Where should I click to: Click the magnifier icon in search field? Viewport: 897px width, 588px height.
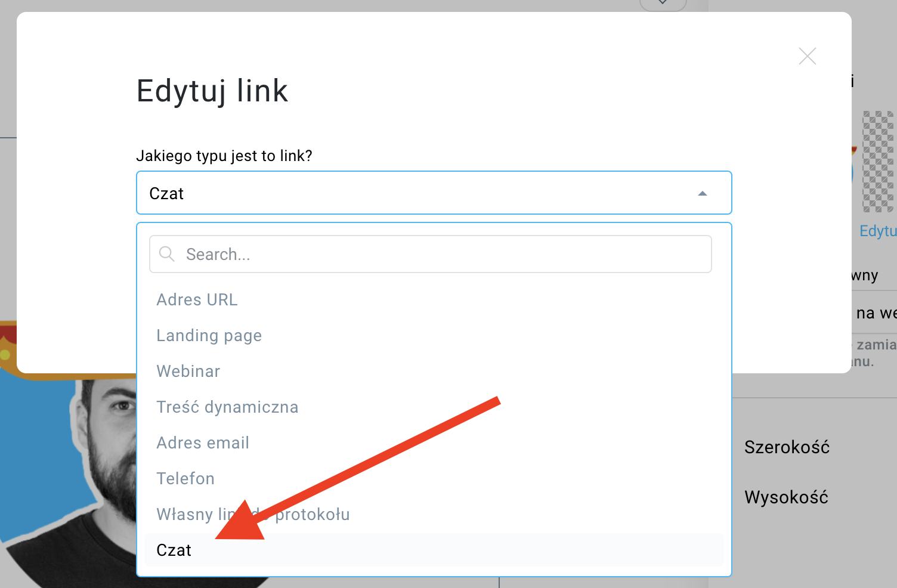coord(167,254)
